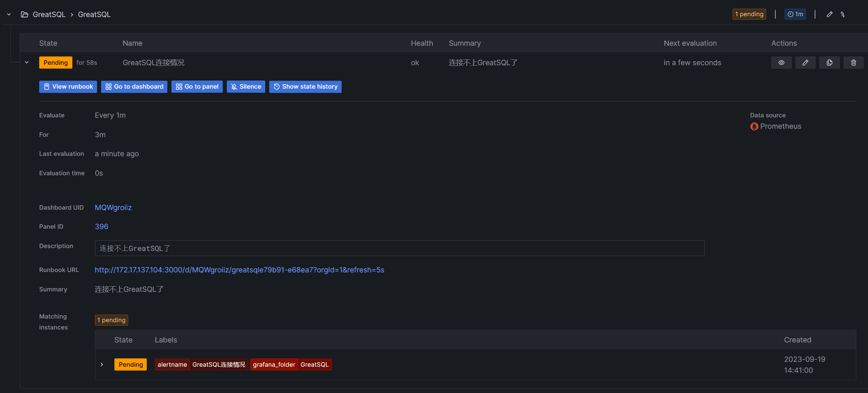Click the Health value ok
The image size is (868, 393).
[415, 63]
